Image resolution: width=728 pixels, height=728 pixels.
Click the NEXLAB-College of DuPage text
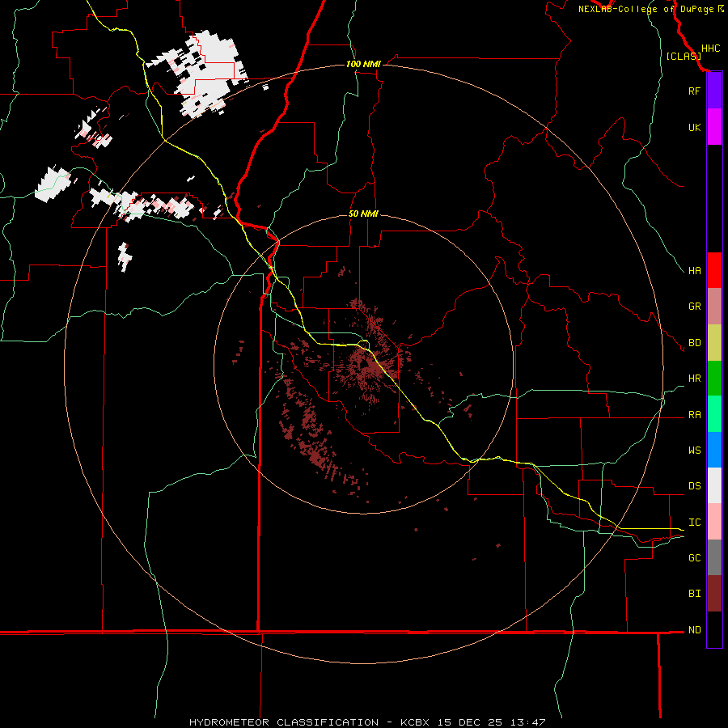click(645, 9)
